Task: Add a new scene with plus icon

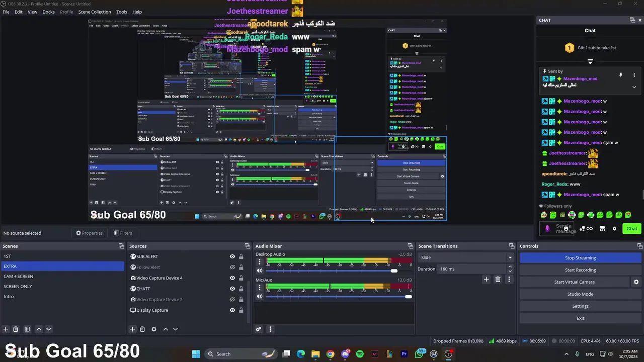Action: (x=6, y=329)
